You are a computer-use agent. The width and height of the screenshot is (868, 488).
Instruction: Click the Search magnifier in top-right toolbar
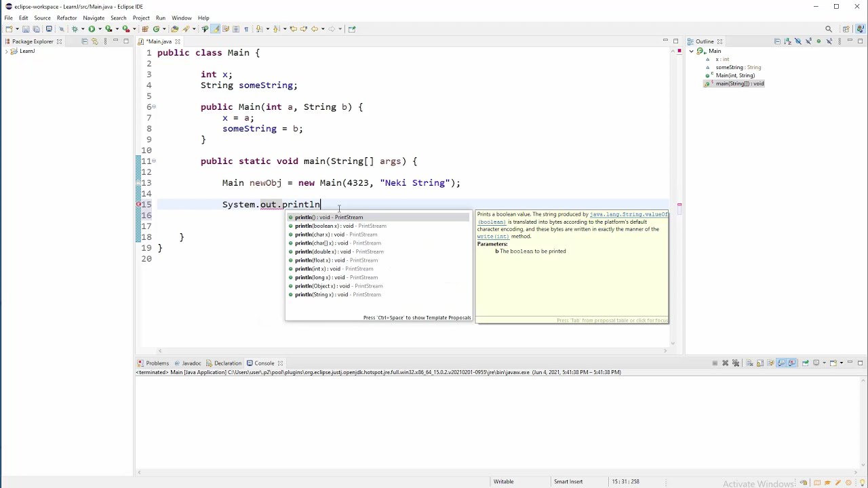coord(829,28)
